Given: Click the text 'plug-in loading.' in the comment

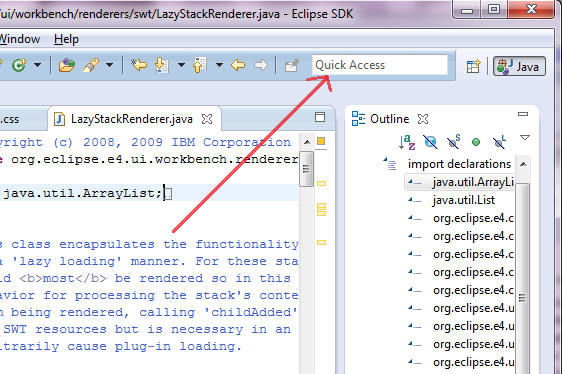Looking at the screenshot, I should click(178, 346).
